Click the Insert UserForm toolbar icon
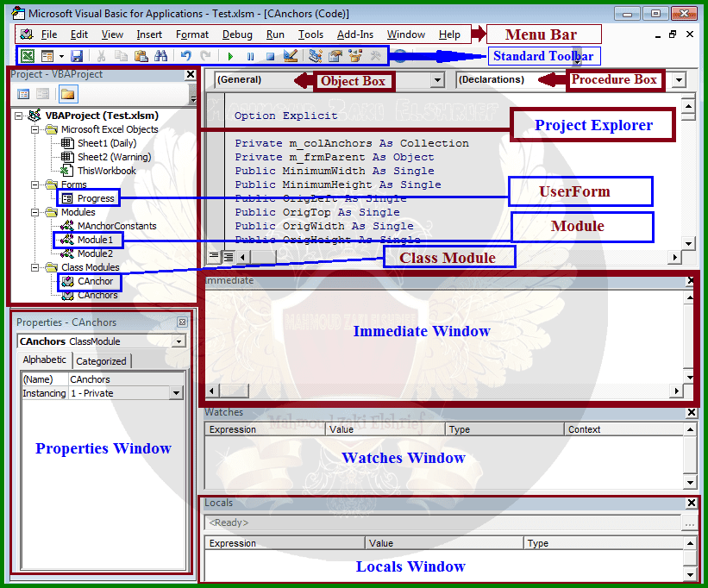The width and height of the screenshot is (708, 588). [48, 54]
